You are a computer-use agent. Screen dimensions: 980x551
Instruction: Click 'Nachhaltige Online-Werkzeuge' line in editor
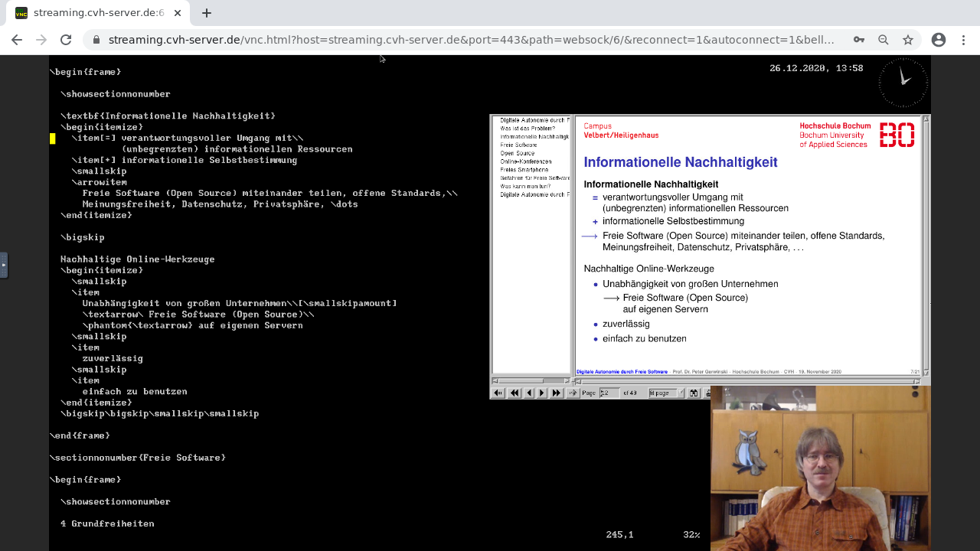(x=138, y=259)
